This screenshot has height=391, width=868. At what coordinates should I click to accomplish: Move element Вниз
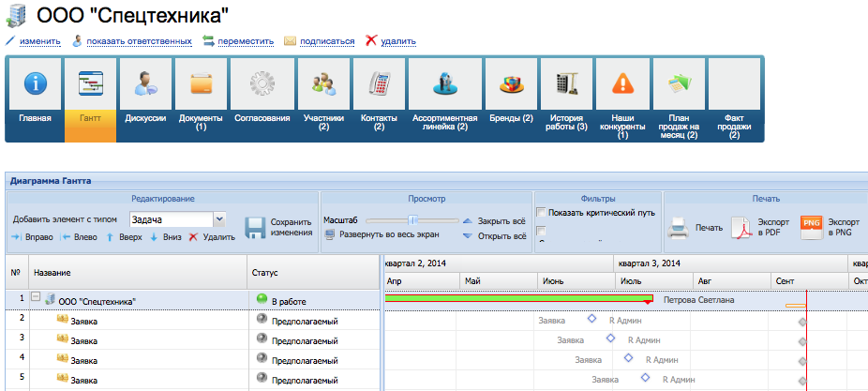point(166,237)
